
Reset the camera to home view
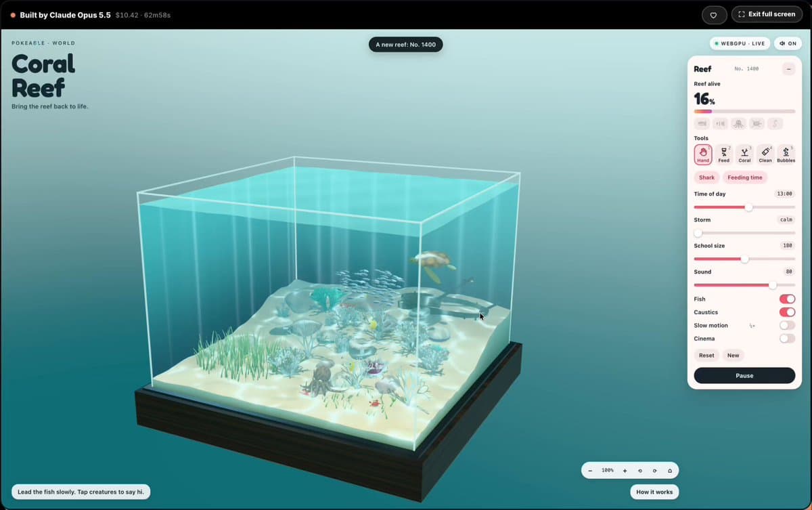coord(670,470)
